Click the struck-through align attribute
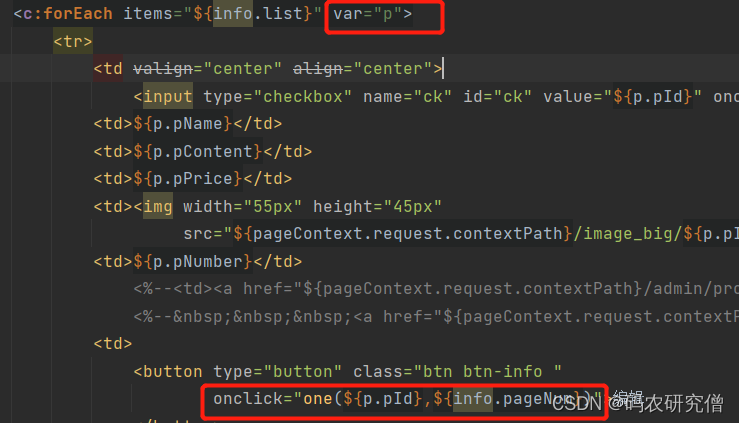The height and width of the screenshot is (423, 739). click(x=318, y=69)
